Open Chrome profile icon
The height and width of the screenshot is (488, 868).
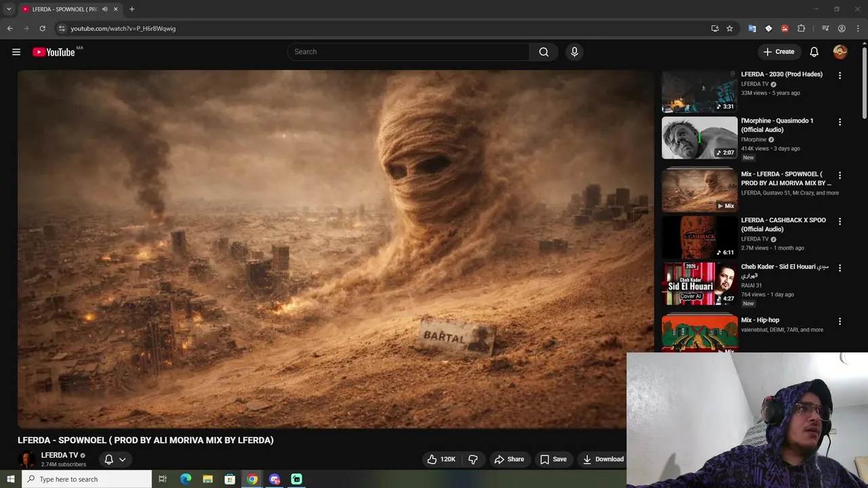pyautogui.click(x=842, y=28)
